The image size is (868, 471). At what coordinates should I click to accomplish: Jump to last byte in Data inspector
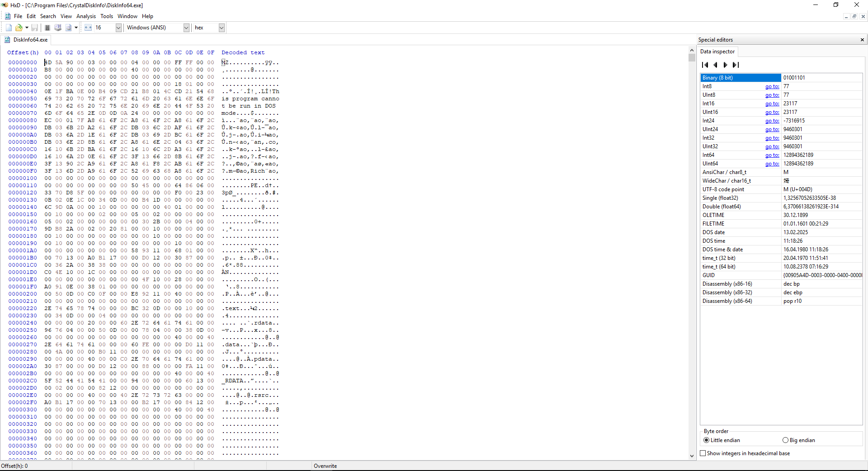pos(736,65)
